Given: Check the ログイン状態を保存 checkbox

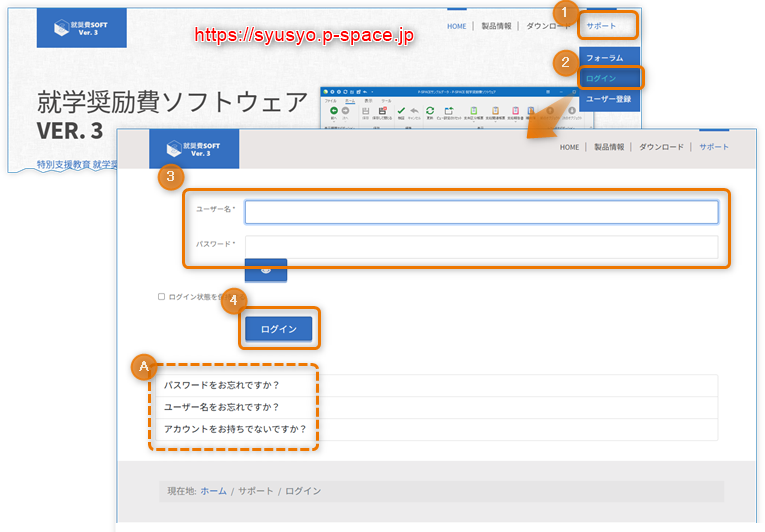Looking at the screenshot, I should point(161,296).
